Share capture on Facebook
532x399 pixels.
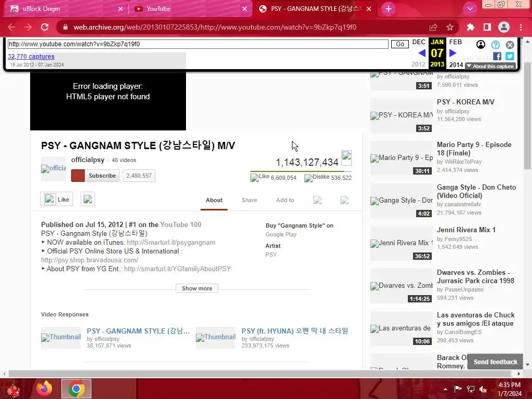[497, 56]
